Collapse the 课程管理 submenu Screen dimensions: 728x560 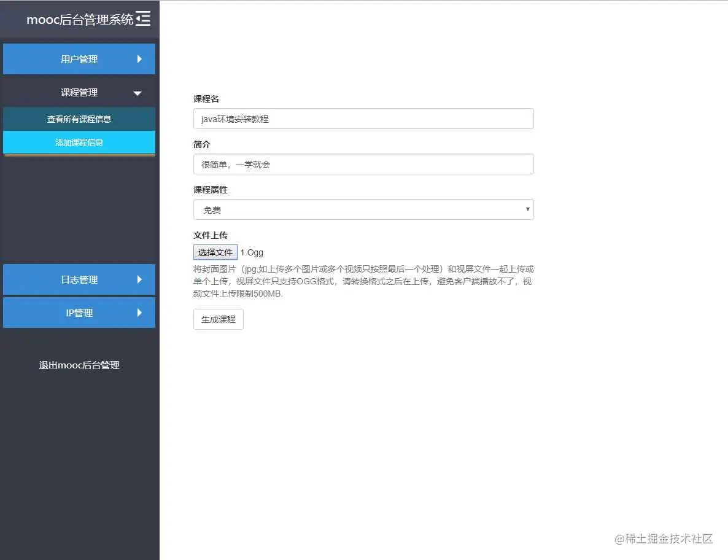coord(79,92)
